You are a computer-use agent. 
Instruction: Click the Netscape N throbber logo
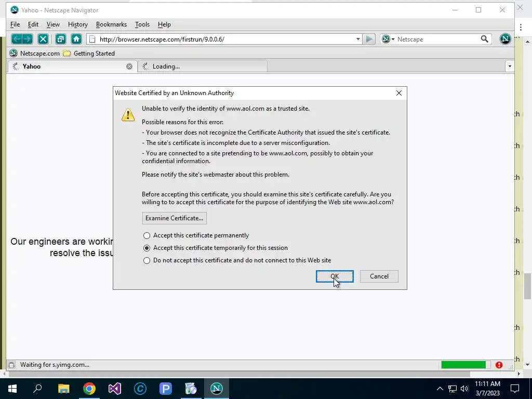coord(505,39)
